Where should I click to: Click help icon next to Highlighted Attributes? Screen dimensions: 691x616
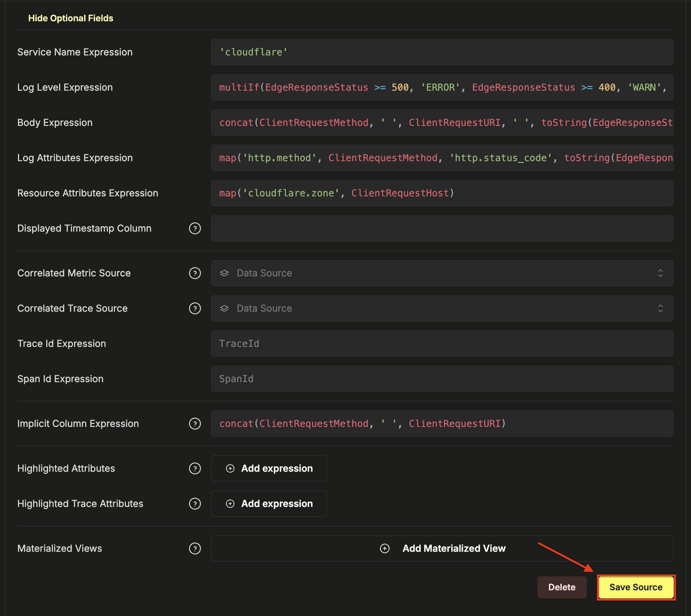[195, 468]
